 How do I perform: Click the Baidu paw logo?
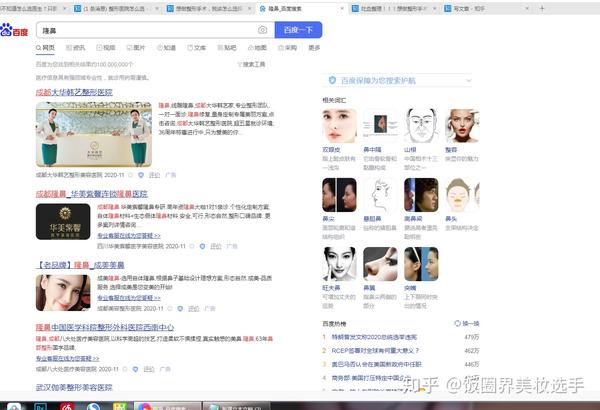14,30
